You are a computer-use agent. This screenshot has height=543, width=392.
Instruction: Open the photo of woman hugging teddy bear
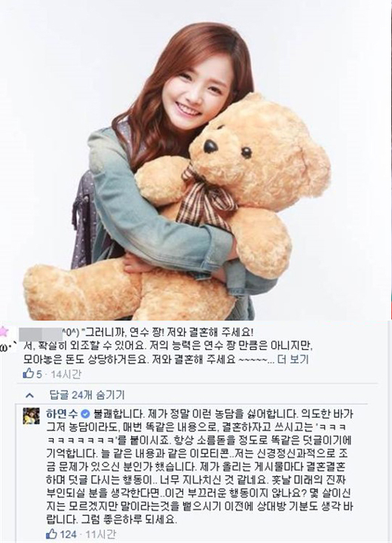coord(196,160)
